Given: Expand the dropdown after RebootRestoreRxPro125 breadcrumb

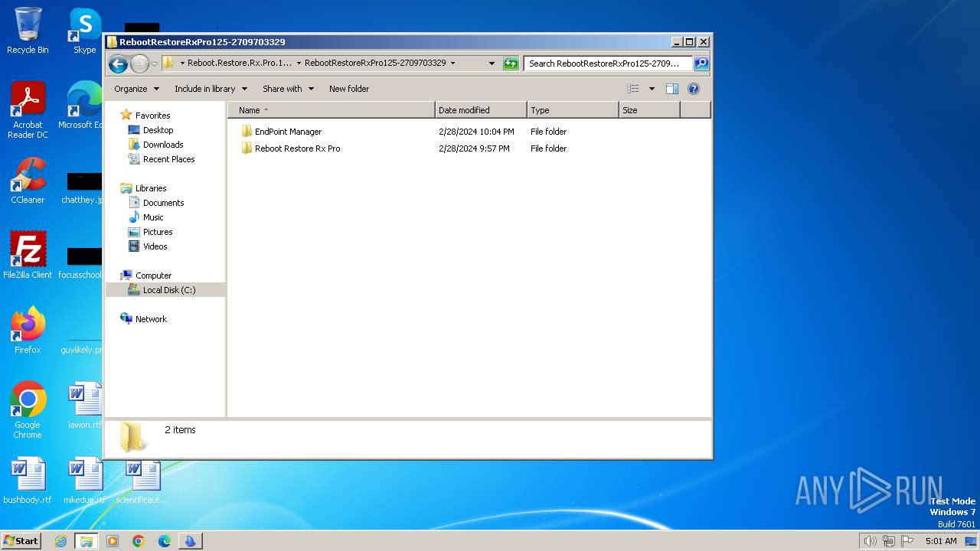Looking at the screenshot, I should pyautogui.click(x=452, y=64).
